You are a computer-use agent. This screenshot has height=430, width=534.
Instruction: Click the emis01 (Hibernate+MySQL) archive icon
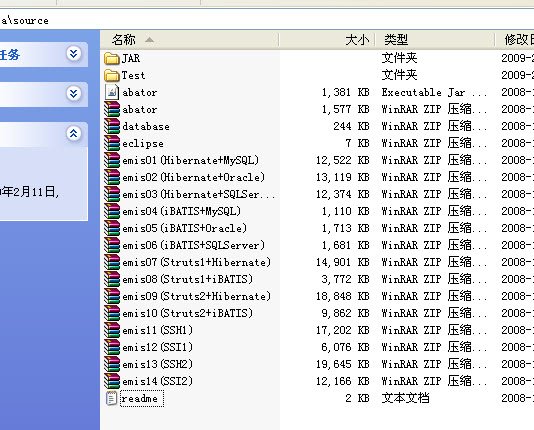[x=112, y=160]
